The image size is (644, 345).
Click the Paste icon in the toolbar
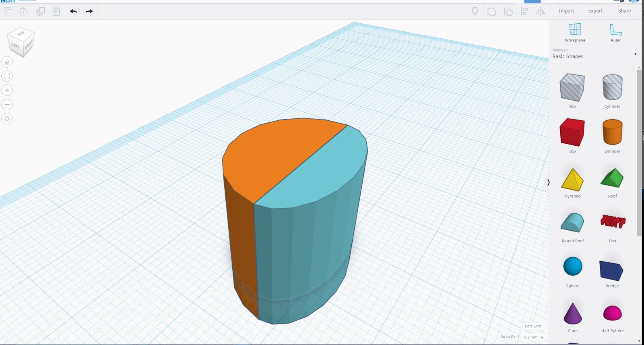coord(24,11)
